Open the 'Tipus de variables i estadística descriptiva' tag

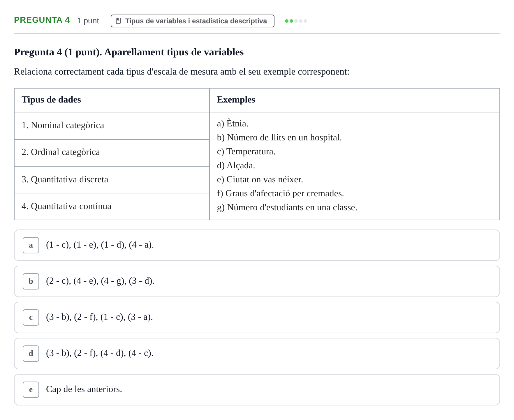point(192,21)
